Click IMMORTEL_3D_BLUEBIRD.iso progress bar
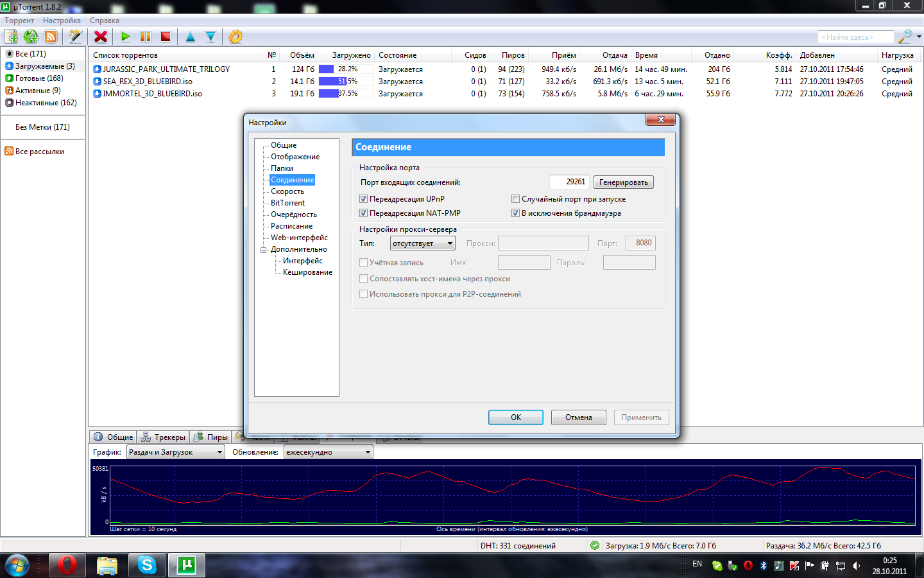The height and width of the screenshot is (578, 924). 346,94
